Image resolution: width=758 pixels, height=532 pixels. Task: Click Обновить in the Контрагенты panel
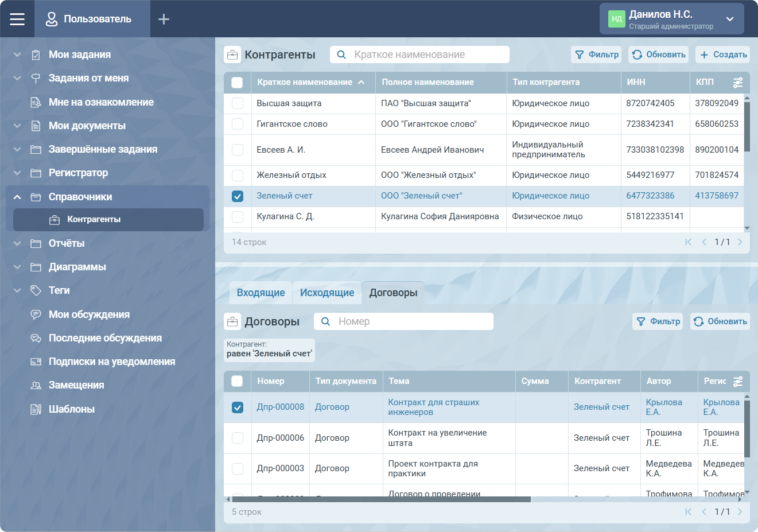pyautogui.click(x=658, y=55)
